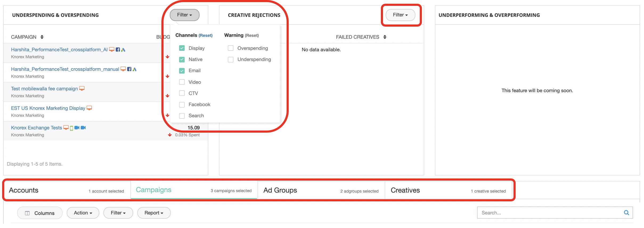Viewport: 644px width, 228px height.
Task: Click the CAMPAIGN column sort arrows
Action: point(42,37)
